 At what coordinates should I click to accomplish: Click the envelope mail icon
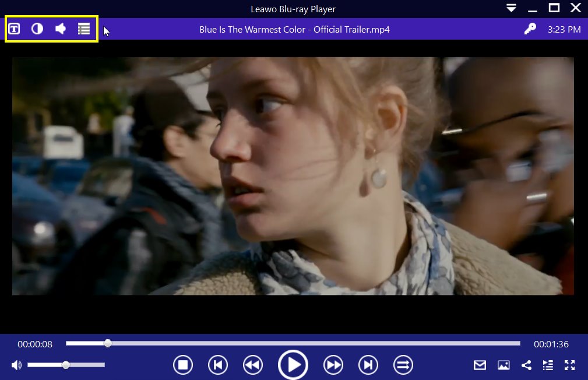(x=480, y=365)
